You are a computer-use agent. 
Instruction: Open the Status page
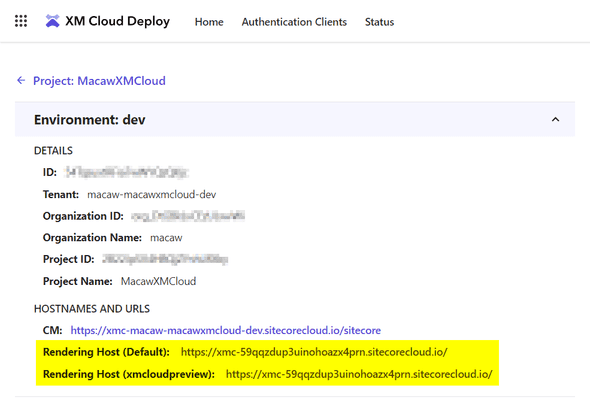(x=379, y=22)
